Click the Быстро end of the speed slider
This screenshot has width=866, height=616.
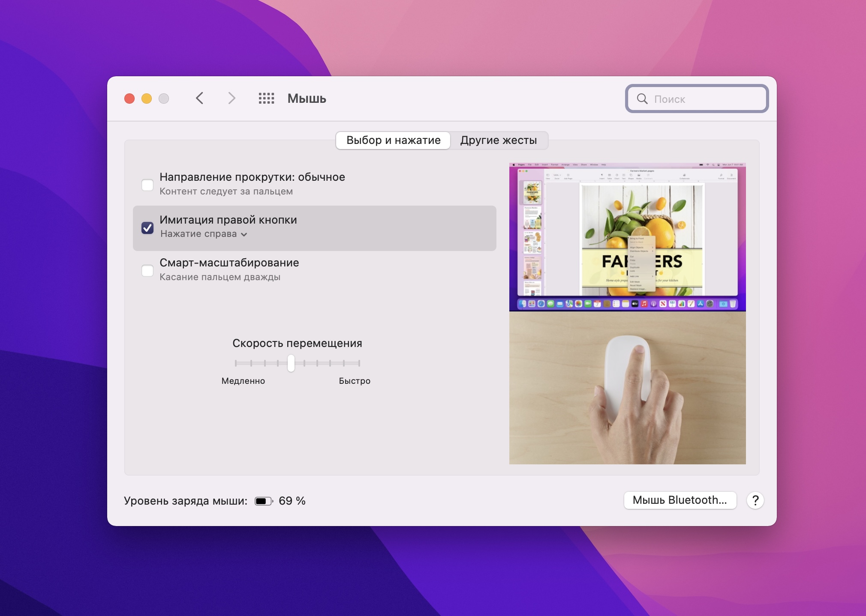pos(359,363)
